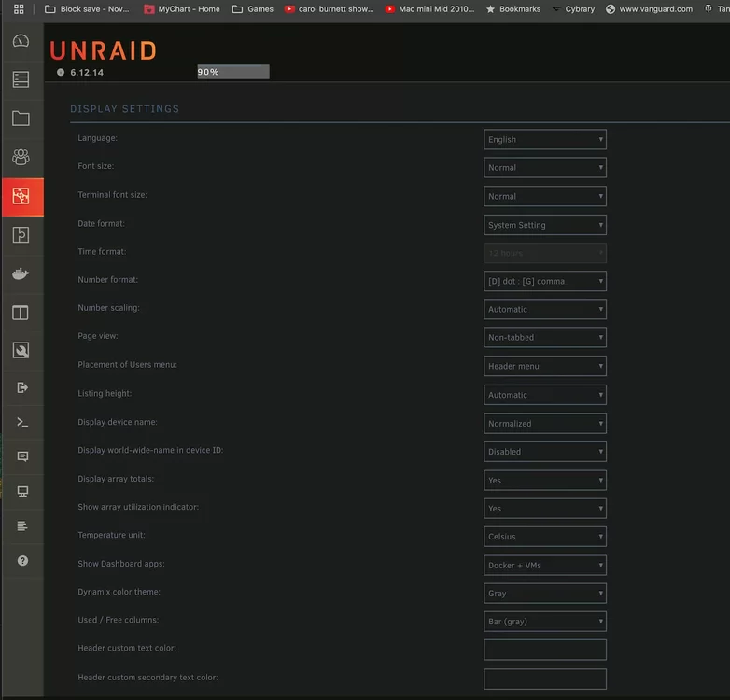
Task: Click the Help question mark icon
Action: pos(22,561)
